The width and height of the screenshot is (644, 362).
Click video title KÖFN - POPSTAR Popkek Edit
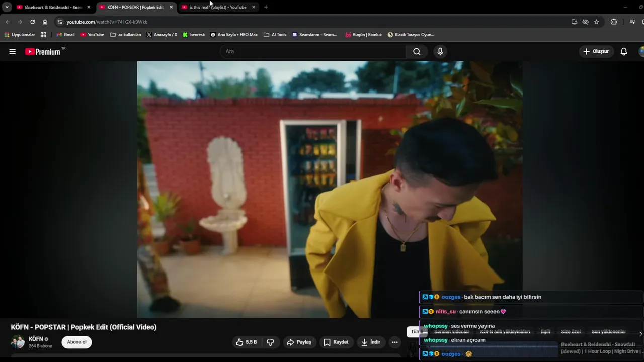[x=84, y=327]
